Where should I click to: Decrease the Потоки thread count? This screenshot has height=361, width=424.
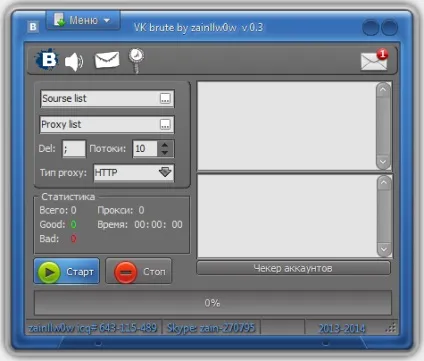(165, 153)
